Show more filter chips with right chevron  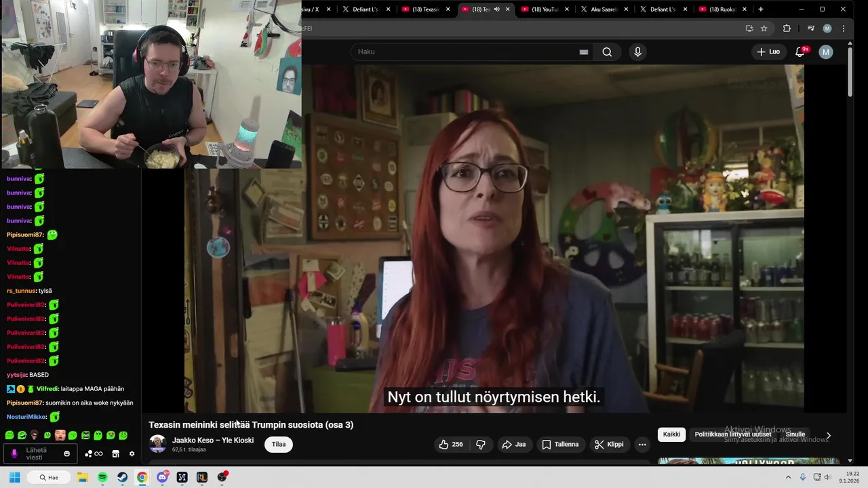click(x=828, y=435)
